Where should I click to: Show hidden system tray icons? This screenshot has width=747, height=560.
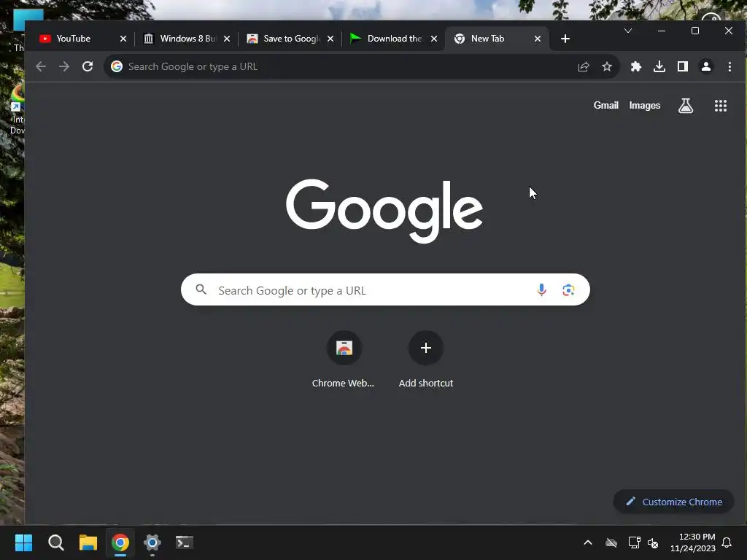pos(588,542)
